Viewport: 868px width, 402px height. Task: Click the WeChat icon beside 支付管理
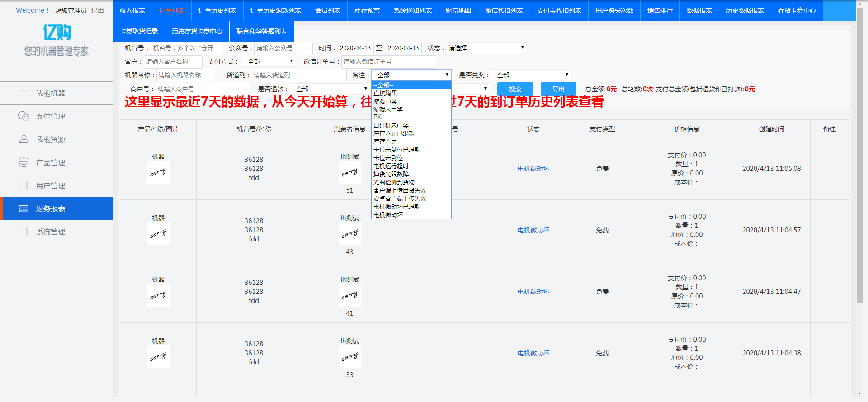[24, 116]
